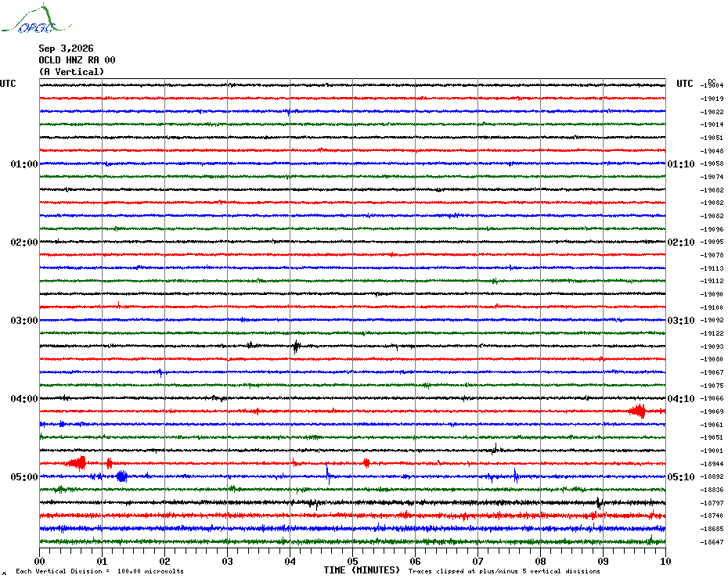
Task: Click the -18647 DC offset value
Action: (712, 541)
